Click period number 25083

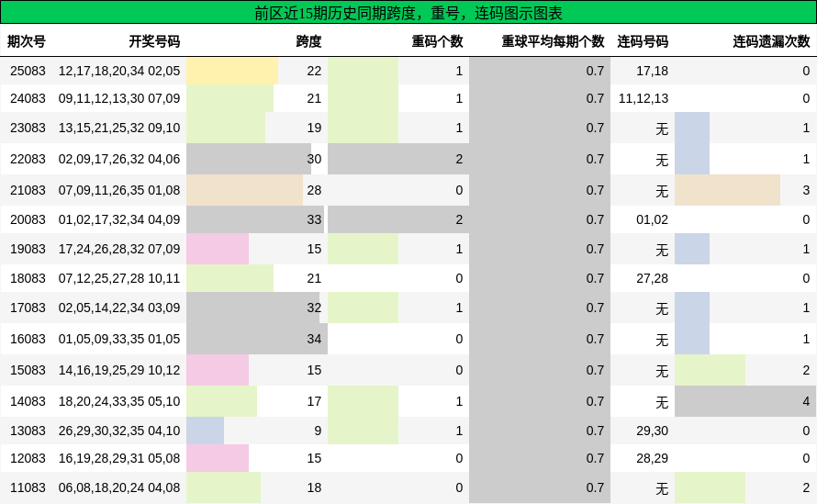(28, 71)
